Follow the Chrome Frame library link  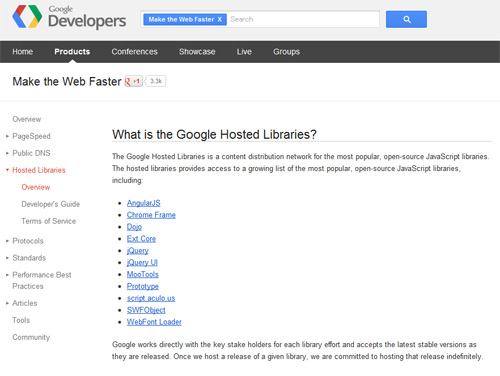[151, 215]
